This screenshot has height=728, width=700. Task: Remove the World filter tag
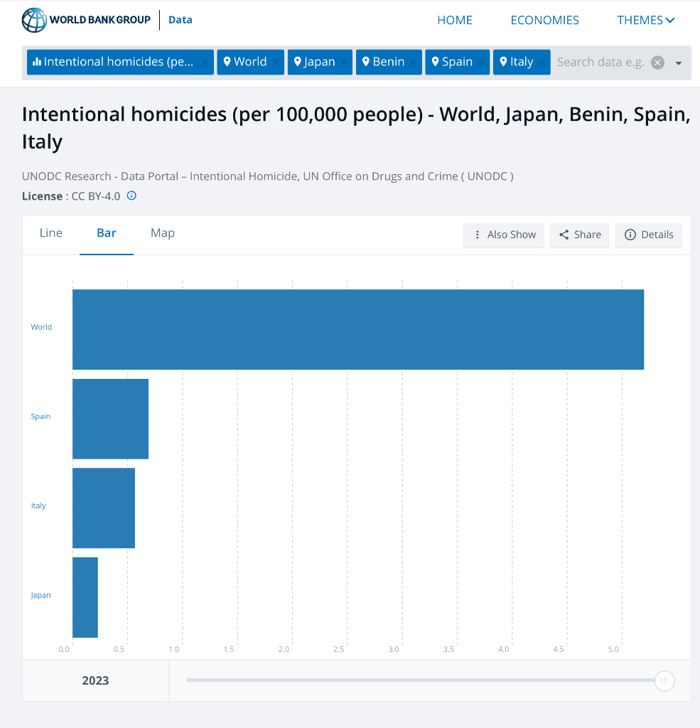(276, 63)
